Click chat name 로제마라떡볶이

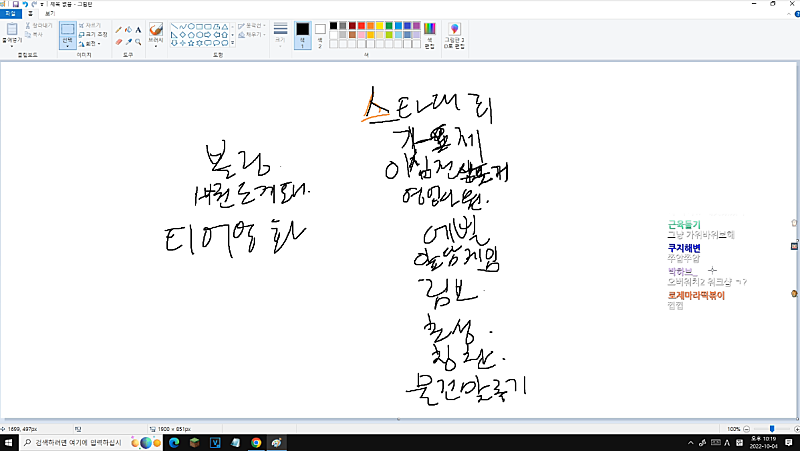point(696,295)
